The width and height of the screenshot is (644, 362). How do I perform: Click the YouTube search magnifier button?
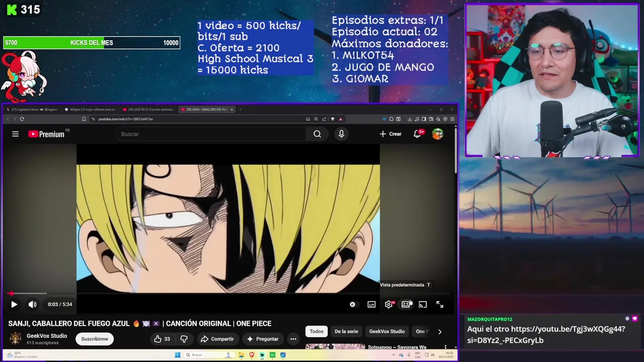[317, 134]
